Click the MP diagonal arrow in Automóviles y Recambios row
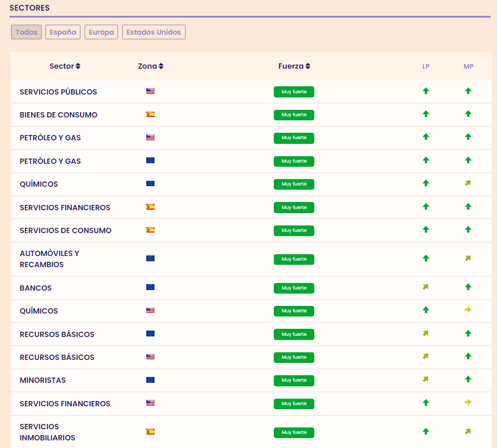This screenshot has width=497, height=448. [468, 258]
